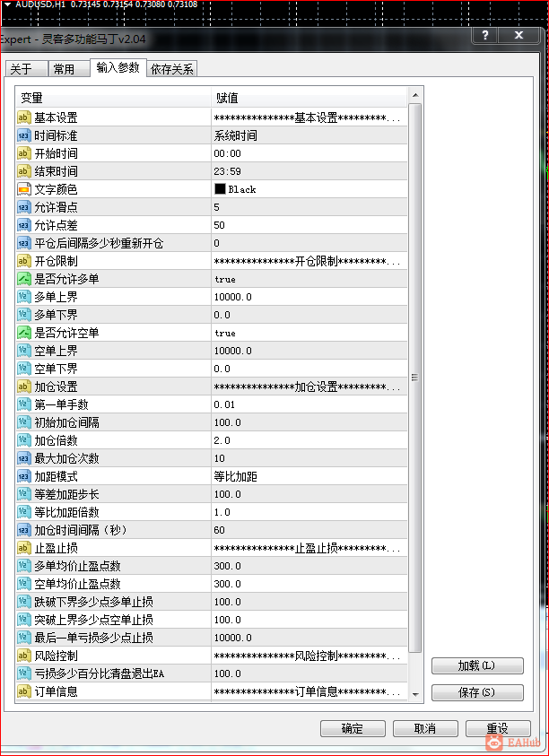Click the string icon beside 订单信息
This screenshot has height=756, width=549.
[23, 691]
